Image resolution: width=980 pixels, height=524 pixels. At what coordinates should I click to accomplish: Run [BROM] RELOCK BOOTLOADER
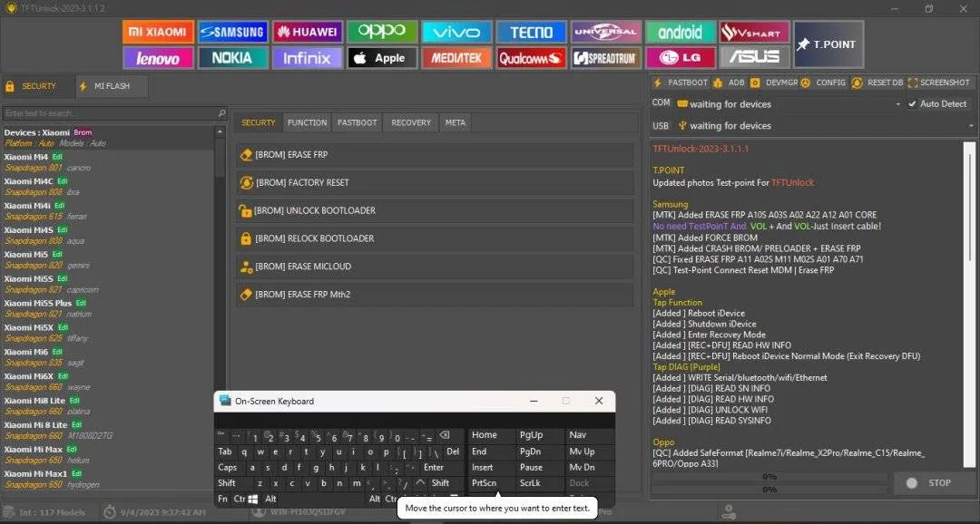point(435,238)
